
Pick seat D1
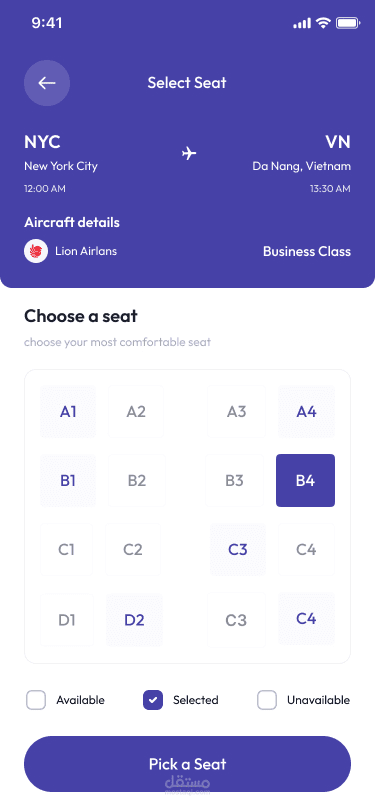click(x=67, y=619)
